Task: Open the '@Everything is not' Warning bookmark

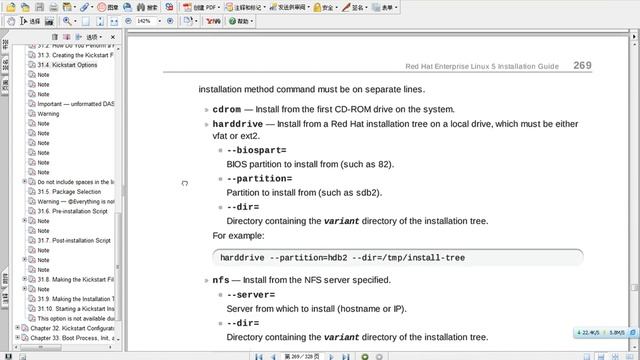Action: click(76, 202)
